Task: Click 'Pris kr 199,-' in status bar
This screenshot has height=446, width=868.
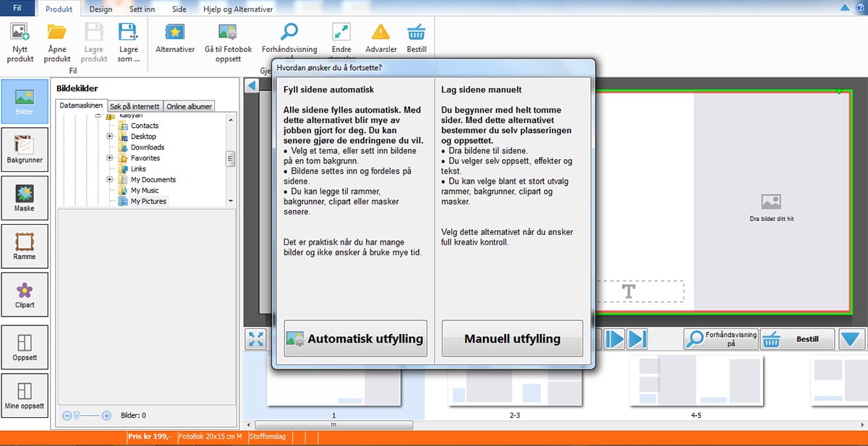Action: click(149, 437)
